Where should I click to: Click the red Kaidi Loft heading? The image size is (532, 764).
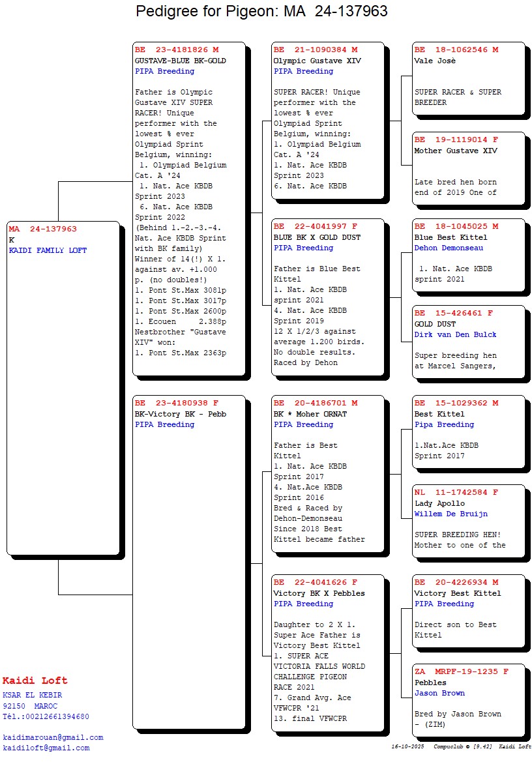tap(35, 681)
